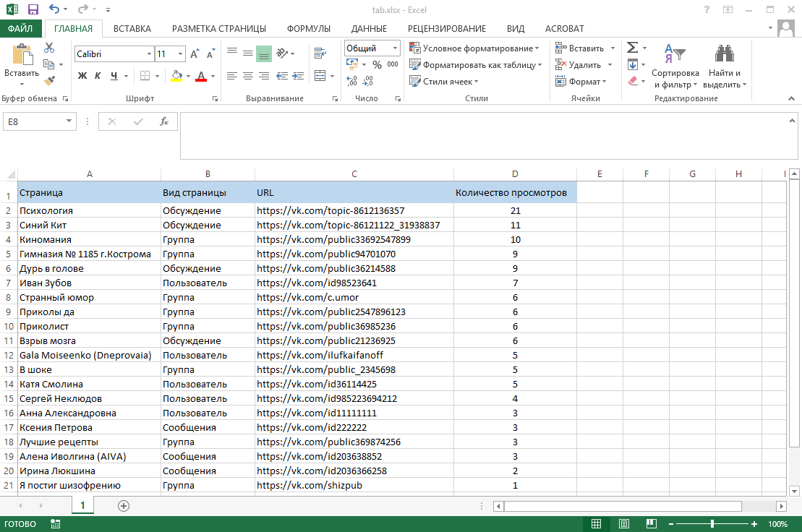Toggle bold formatting (Ж)
Screen dimensions: 802x532
coord(82,76)
